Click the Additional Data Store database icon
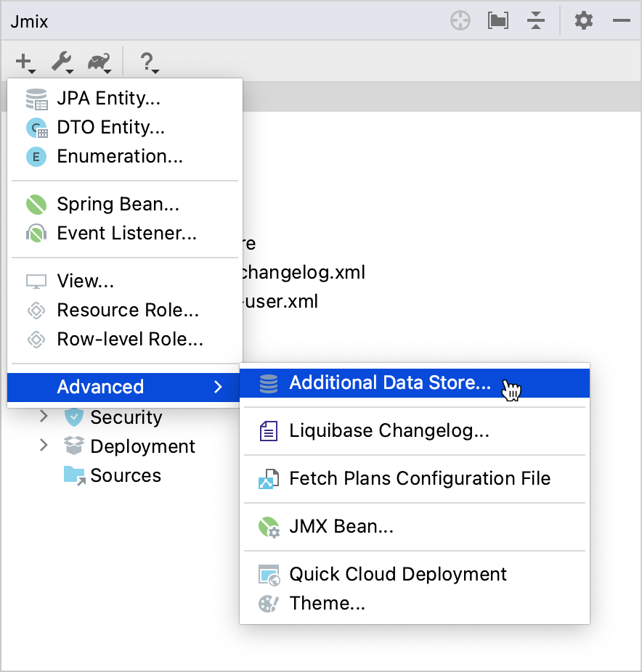The image size is (642, 672). click(269, 384)
